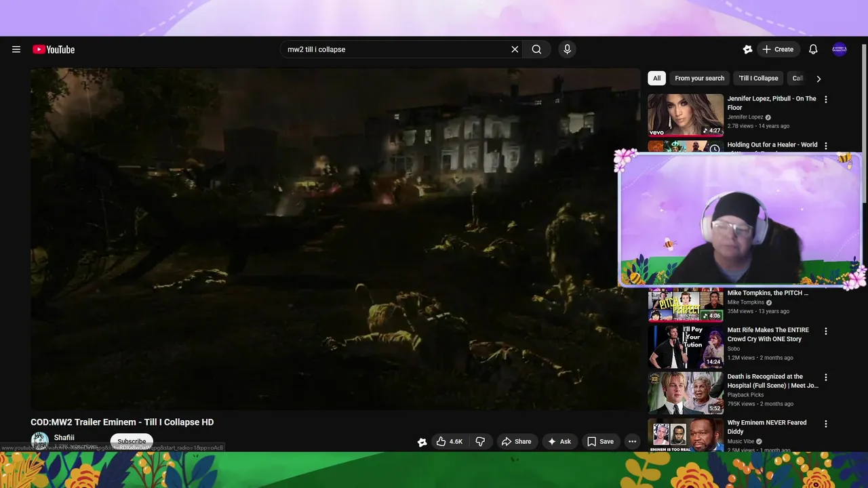Open Matt Rife video title text
Image resolution: width=868 pixels, height=488 pixels.
click(x=768, y=335)
